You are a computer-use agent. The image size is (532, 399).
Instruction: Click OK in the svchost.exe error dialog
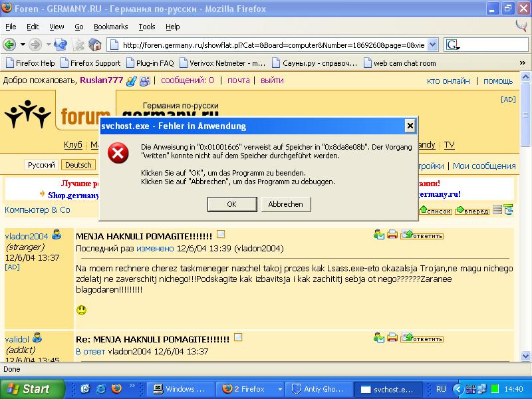pyautogui.click(x=232, y=204)
